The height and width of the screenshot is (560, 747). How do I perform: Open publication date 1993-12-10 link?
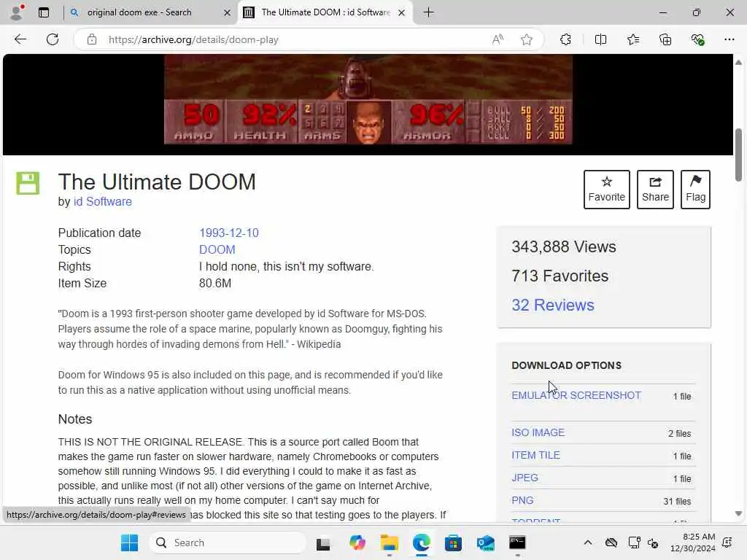[x=228, y=233]
